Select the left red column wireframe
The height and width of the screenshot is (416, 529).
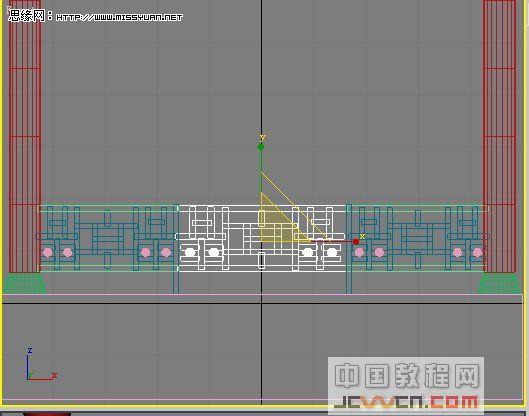pos(25,136)
